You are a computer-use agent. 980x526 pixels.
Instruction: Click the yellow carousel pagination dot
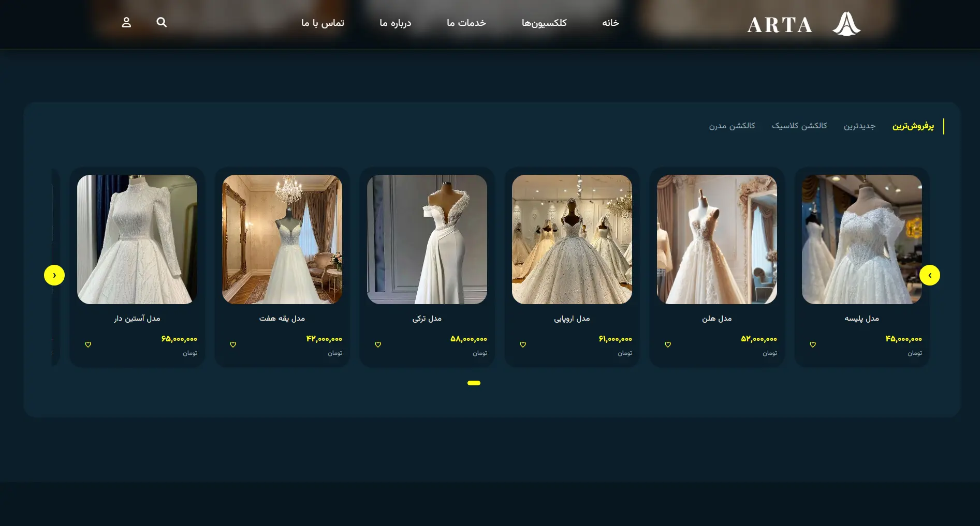pos(474,383)
